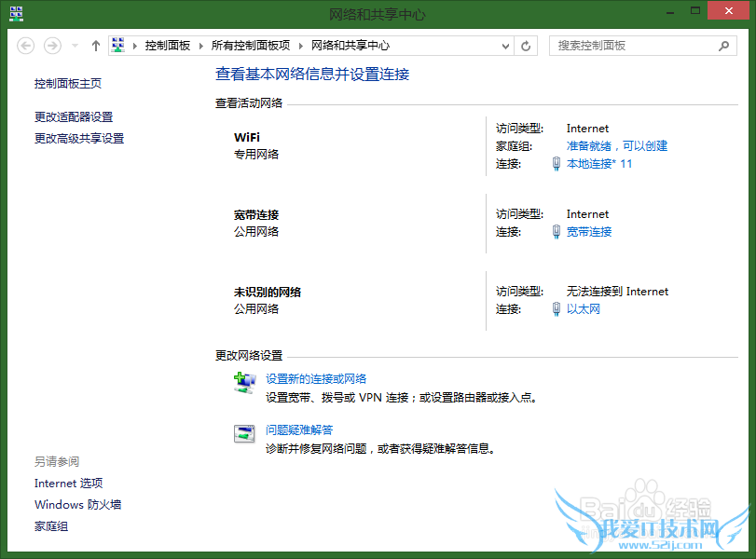
Task: Open 更改适配器设置 link
Action: 74,117
